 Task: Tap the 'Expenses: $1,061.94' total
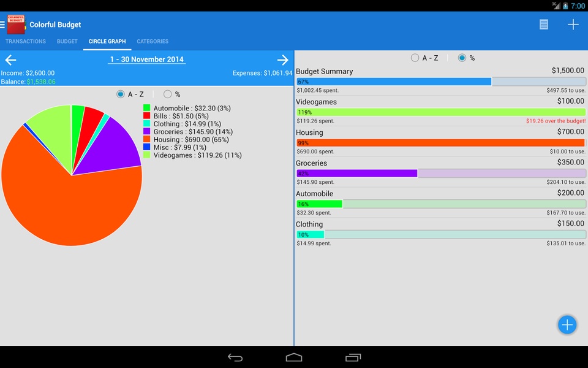(263, 73)
